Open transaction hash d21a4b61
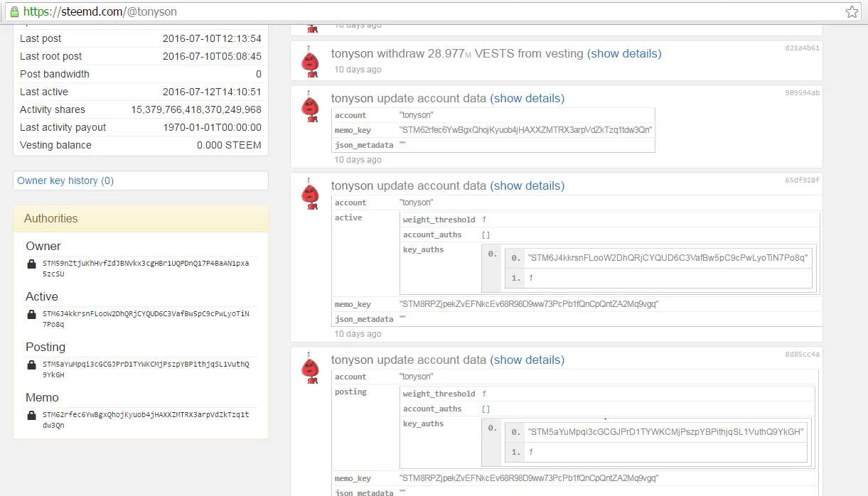The image size is (868, 496). (x=802, y=48)
